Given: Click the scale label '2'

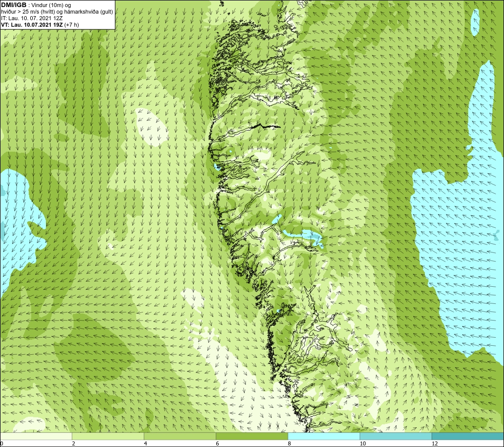Looking at the screenshot, I should point(74,443).
